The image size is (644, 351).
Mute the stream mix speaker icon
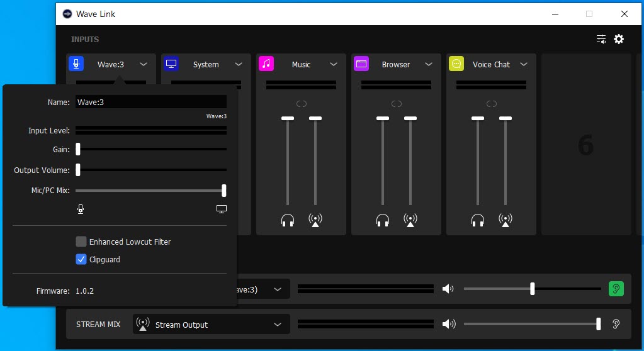click(x=448, y=324)
